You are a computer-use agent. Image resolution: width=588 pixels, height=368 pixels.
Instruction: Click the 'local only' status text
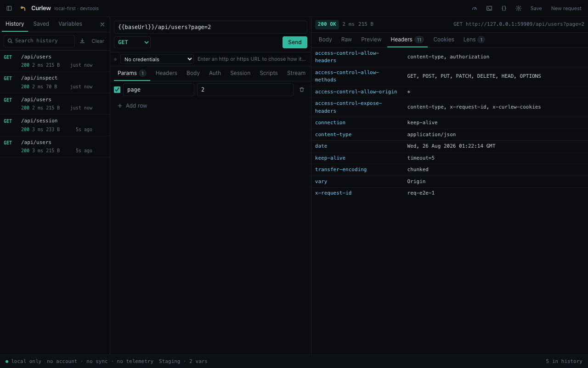coord(26,362)
